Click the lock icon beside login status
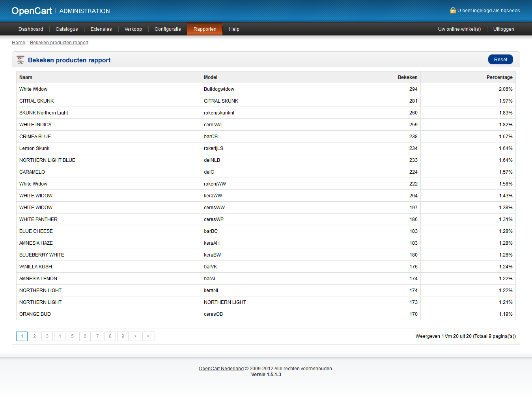Screen dimensions: 532x401 coord(453,11)
